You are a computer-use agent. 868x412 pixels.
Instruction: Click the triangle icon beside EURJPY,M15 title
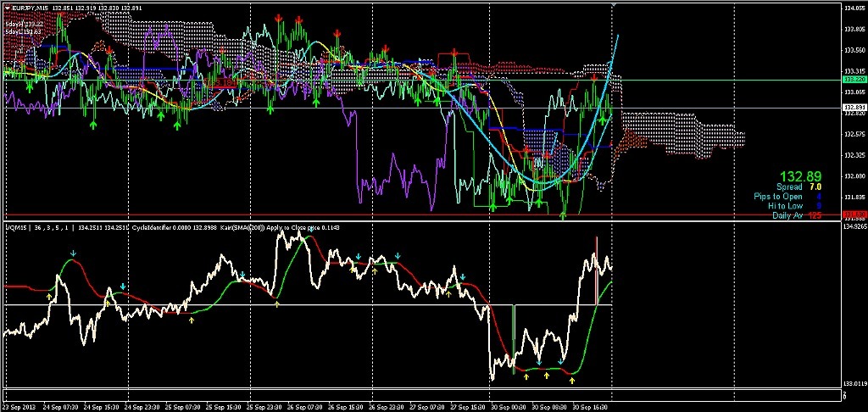point(7,8)
